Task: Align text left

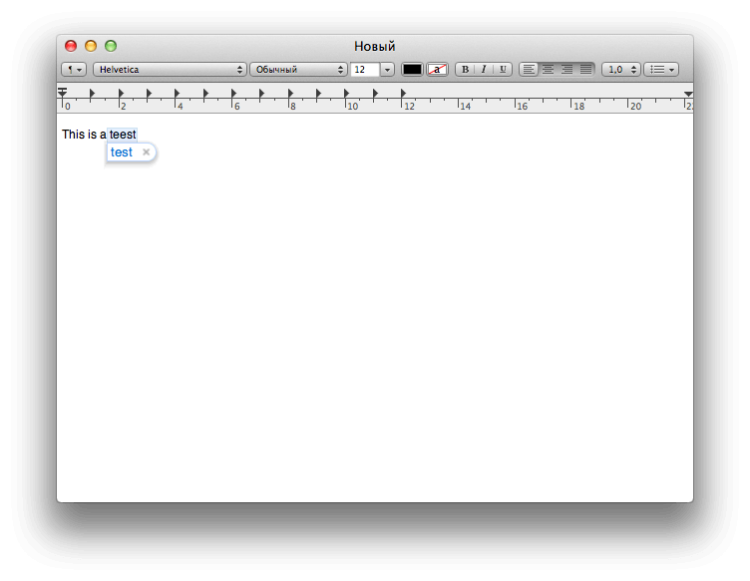Action: coord(529,70)
